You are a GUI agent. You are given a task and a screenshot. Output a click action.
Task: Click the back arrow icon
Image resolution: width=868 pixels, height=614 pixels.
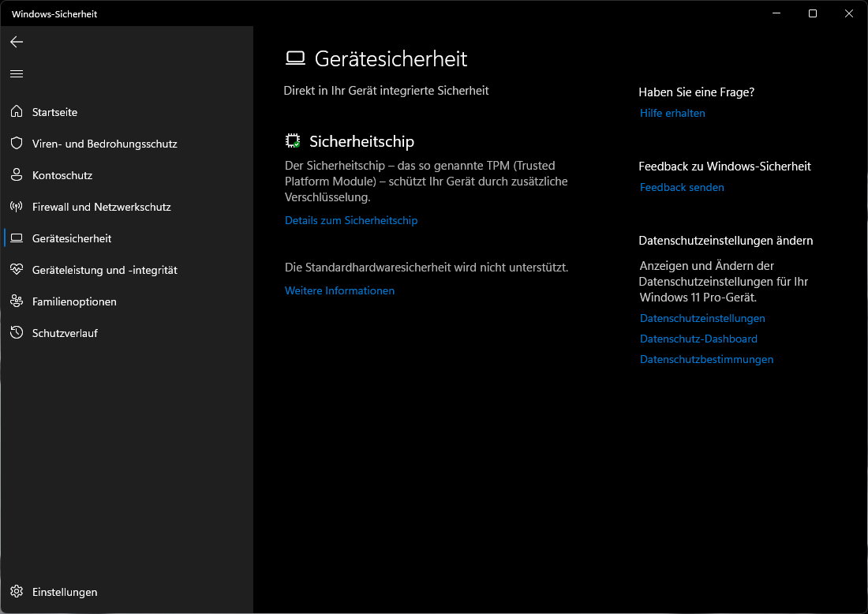click(x=17, y=42)
